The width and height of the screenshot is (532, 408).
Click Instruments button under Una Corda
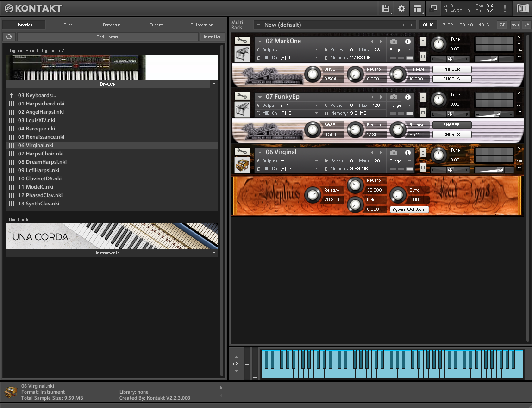(108, 253)
